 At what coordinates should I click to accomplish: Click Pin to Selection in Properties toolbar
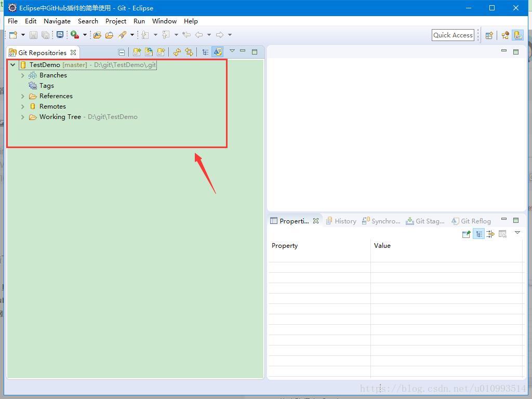coord(466,234)
